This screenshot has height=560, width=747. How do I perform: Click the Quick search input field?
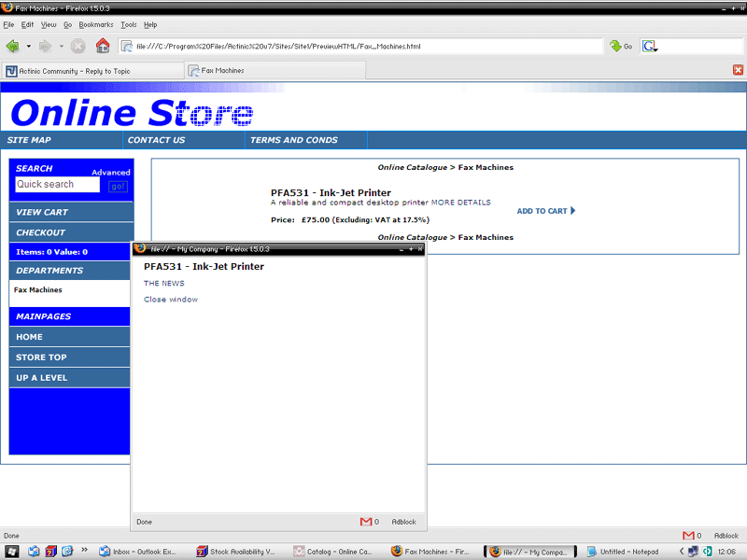click(x=57, y=185)
